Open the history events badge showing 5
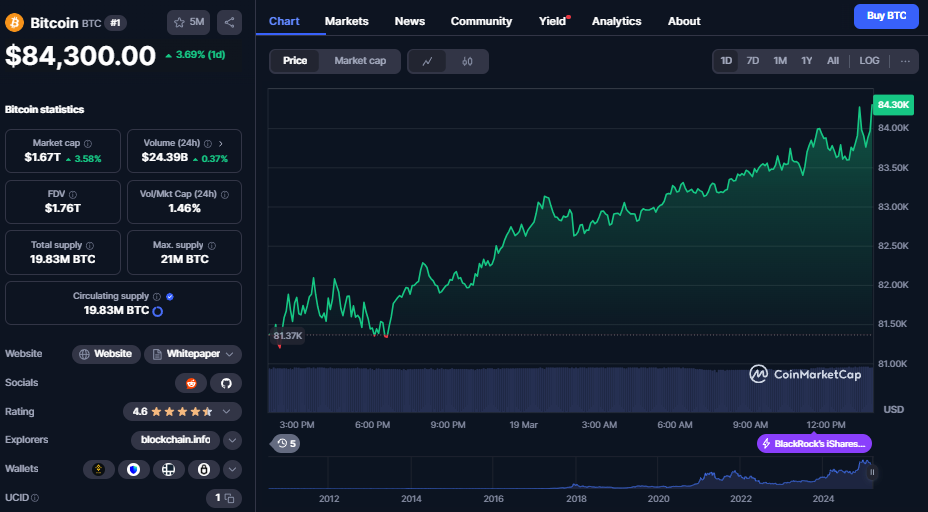The image size is (928, 512). click(x=286, y=443)
